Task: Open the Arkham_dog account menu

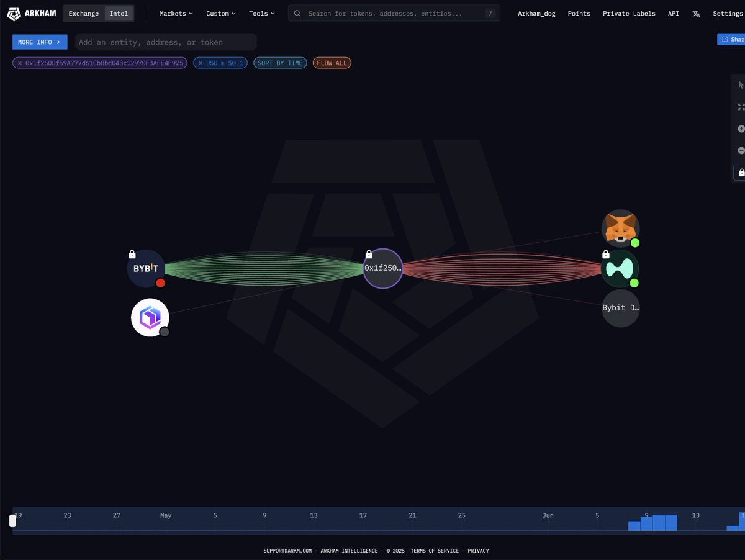Action: tap(536, 14)
